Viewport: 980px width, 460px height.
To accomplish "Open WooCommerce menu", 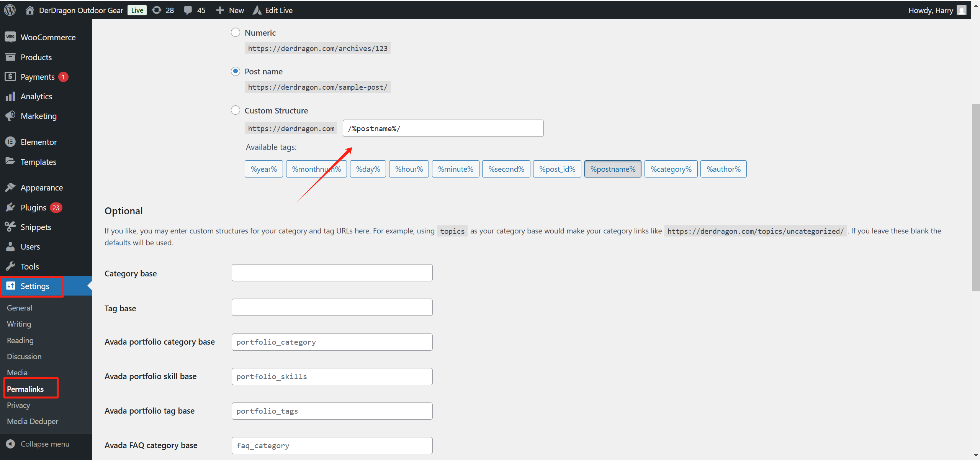I will click(46, 37).
